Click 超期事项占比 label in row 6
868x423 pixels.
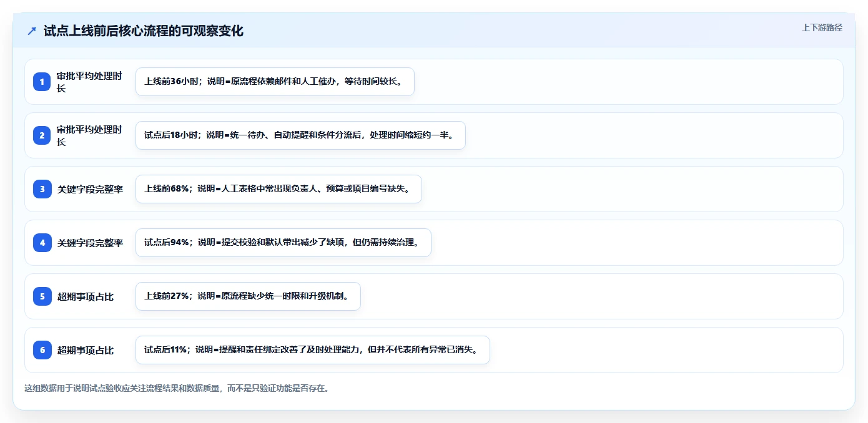86,350
